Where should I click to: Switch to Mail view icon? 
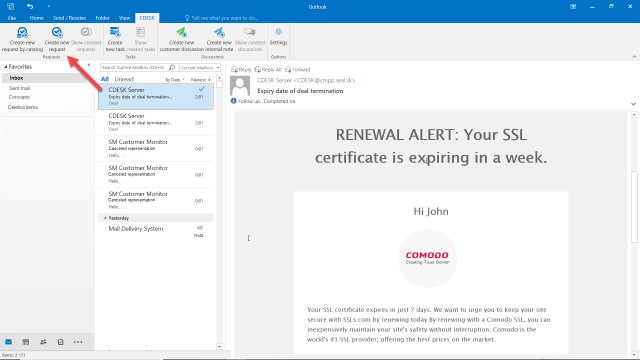point(9,342)
